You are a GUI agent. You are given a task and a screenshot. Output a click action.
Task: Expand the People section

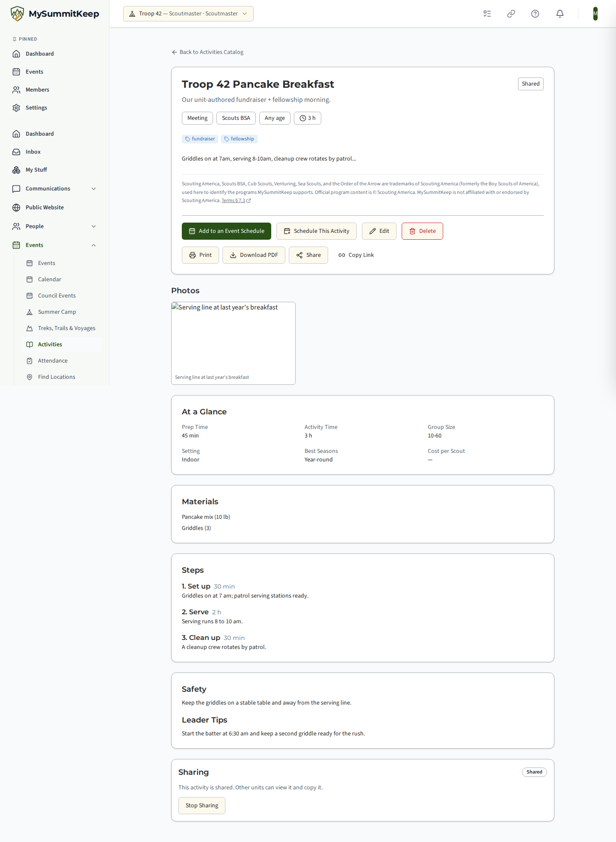[x=55, y=226]
